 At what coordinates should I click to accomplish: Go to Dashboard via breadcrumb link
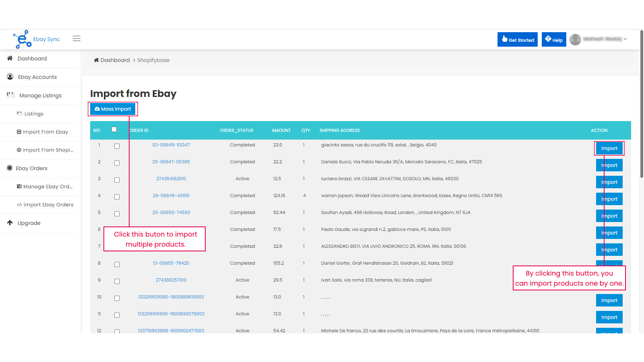pos(115,60)
